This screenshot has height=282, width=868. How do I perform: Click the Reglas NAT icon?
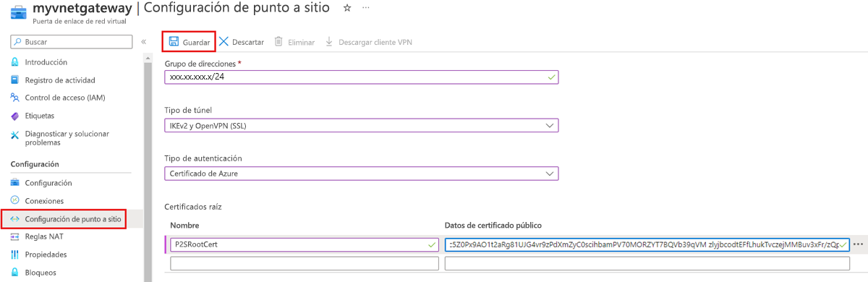pos(15,236)
